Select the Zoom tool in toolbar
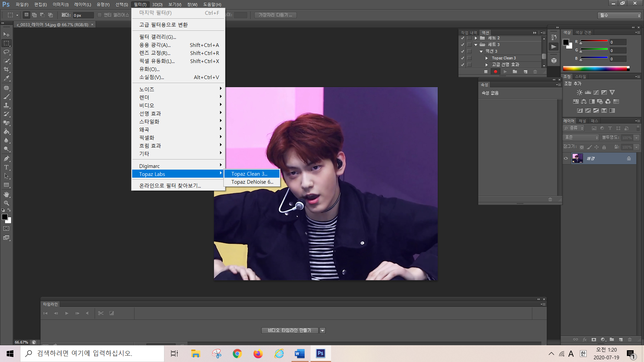 point(6,203)
